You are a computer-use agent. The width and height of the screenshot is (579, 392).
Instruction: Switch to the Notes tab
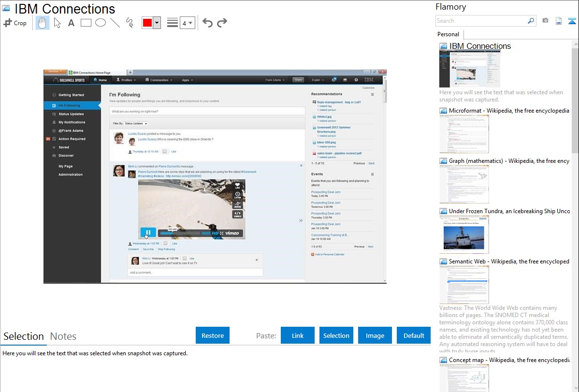click(x=63, y=336)
